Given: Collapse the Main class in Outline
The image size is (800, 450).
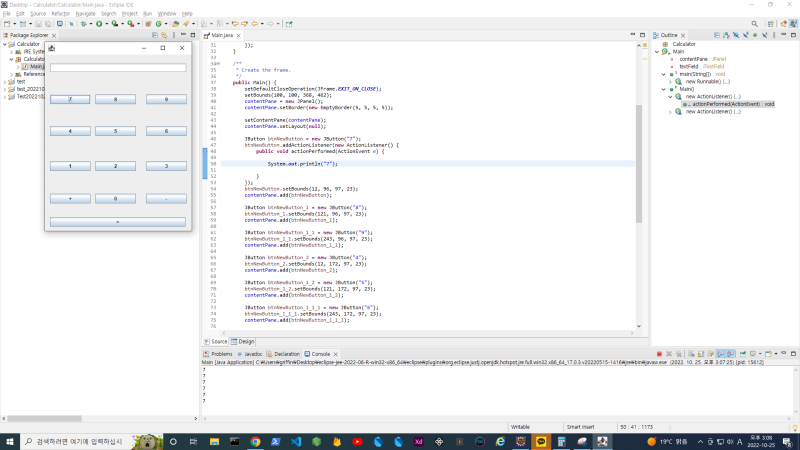Looking at the screenshot, I should (657, 52).
